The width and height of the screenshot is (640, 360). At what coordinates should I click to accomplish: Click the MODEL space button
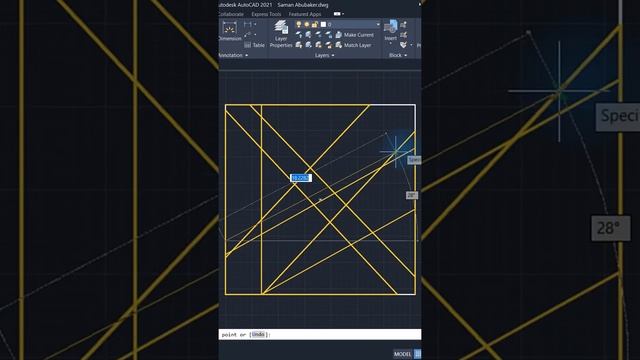pyautogui.click(x=402, y=354)
